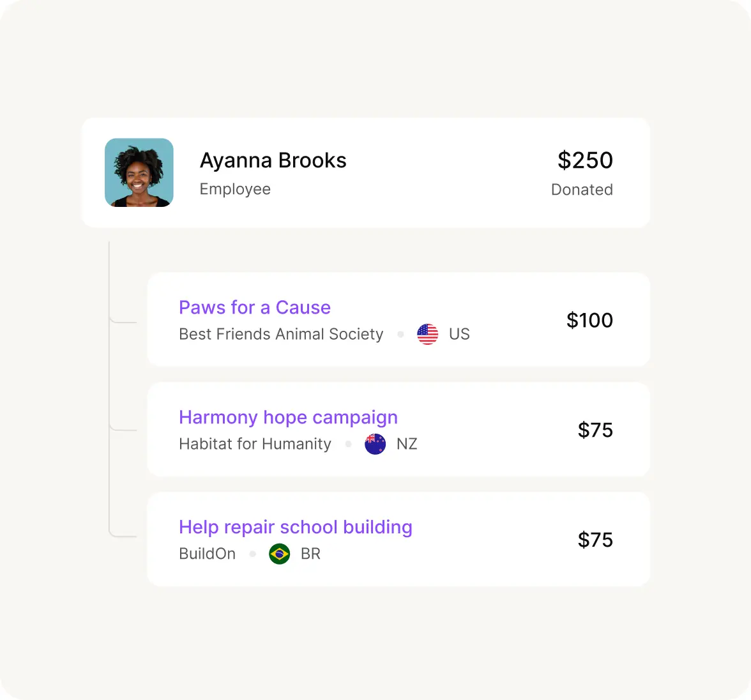Screen dimensions: 751x700
Task: Click the Ayanna Brooks profile photo
Action: coord(139,172)
